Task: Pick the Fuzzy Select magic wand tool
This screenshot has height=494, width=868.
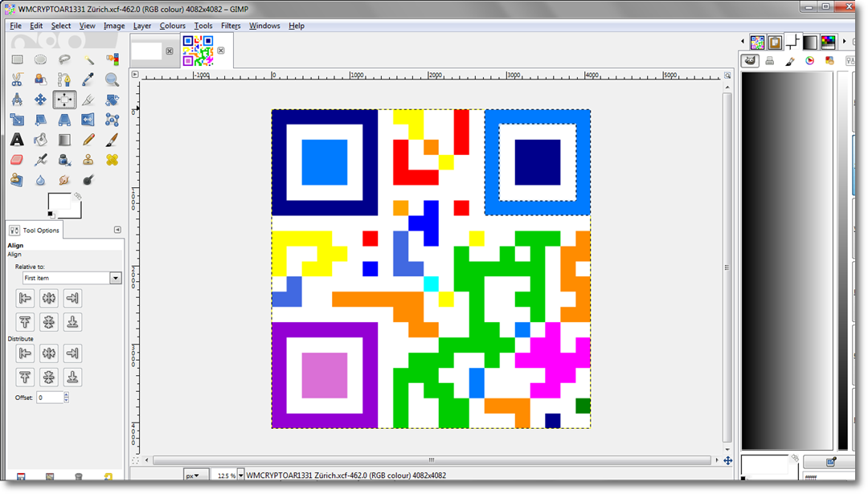Action: tap(88, 59)
